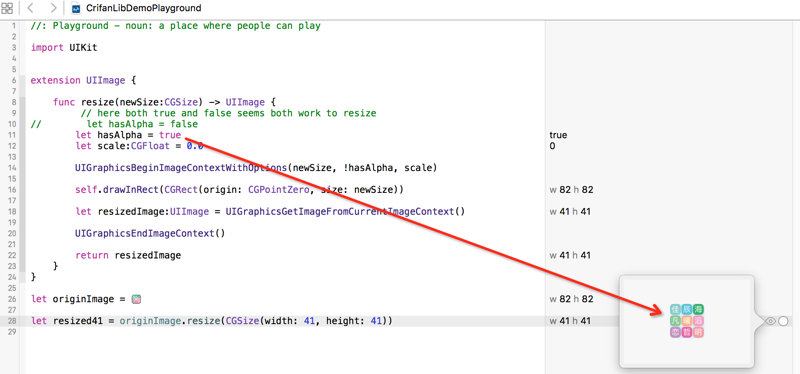Image resolution: width=800 pixels, height=374 pixels.
Task: Go forward with the right chevron arrow
Action: pos(54,8)
